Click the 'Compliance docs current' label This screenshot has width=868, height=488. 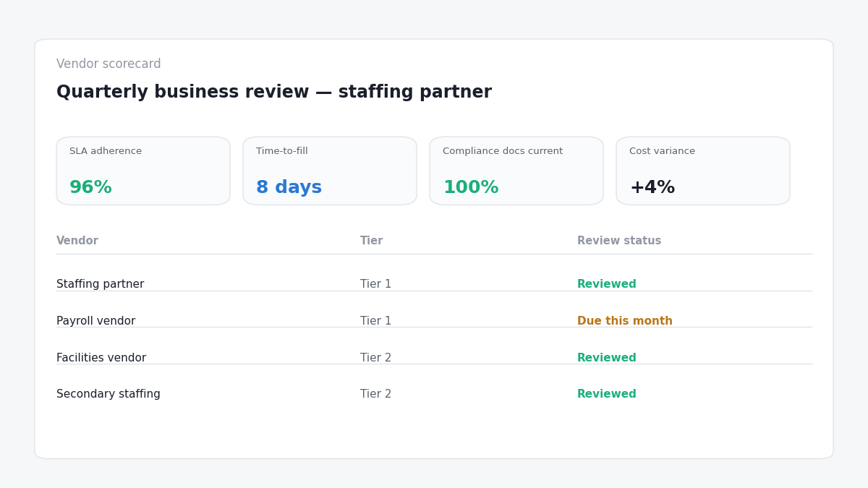(x=503, y=151)
